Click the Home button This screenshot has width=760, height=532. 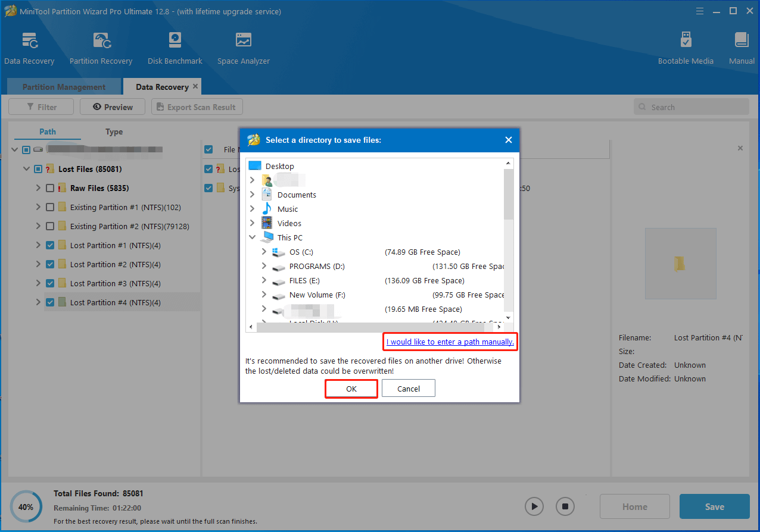coord(634,506)
